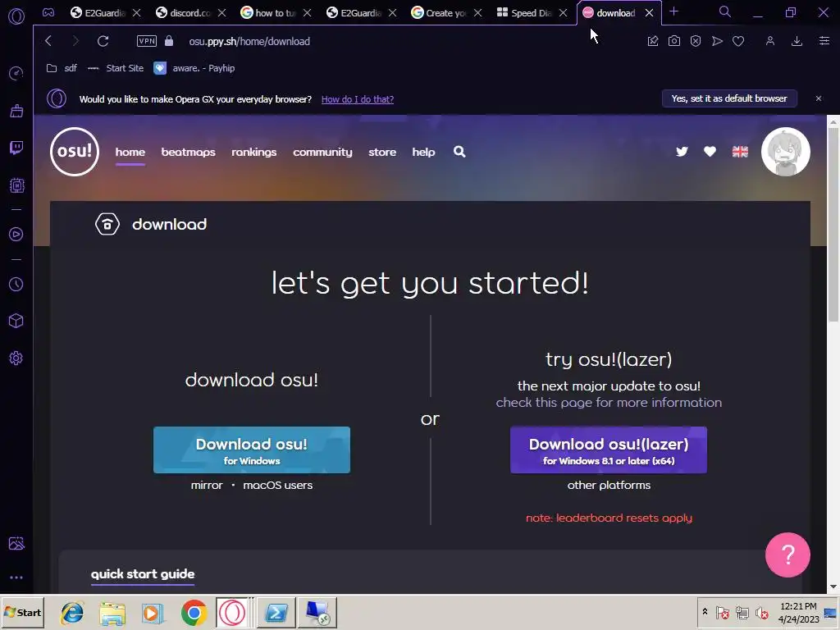Toggle the VPN badge in address bar
This screenshot has height=630, width=840.
click(x=147, y=41)
